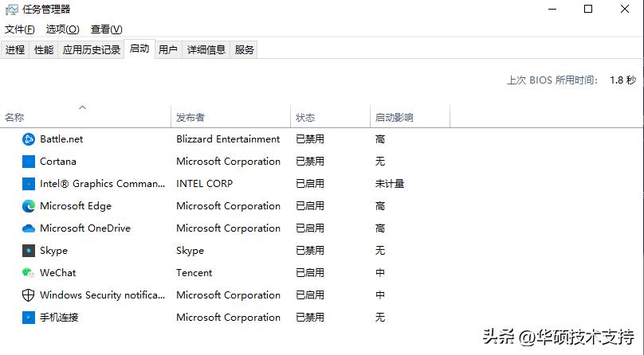Click Skype in the publisher column
The width and height of the screenshot is (644, 355).
tap(190, 251)
